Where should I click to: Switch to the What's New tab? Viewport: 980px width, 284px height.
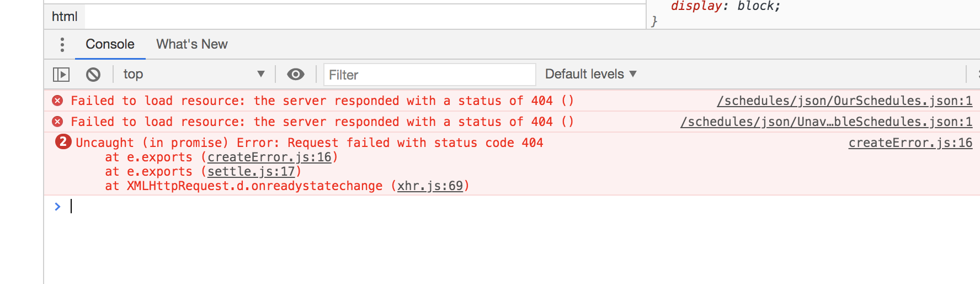point(191,44)
